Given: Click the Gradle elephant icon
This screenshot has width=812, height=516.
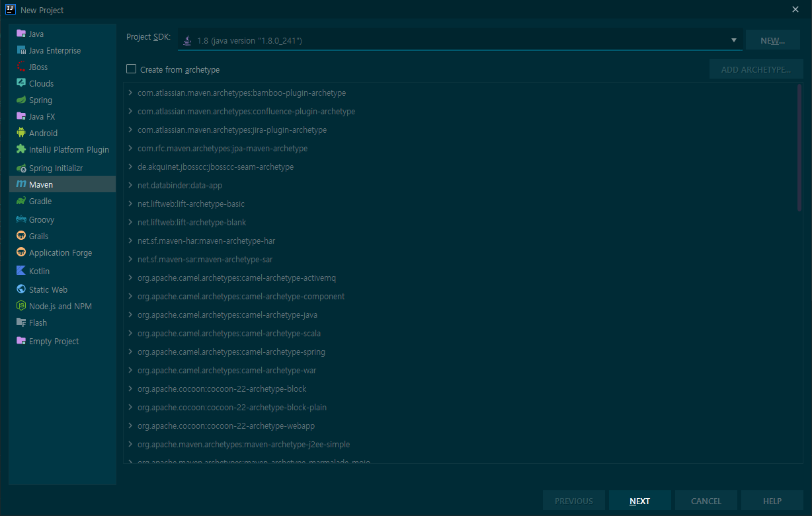Looking at the screenshot, I should click(x=21, y=201).
